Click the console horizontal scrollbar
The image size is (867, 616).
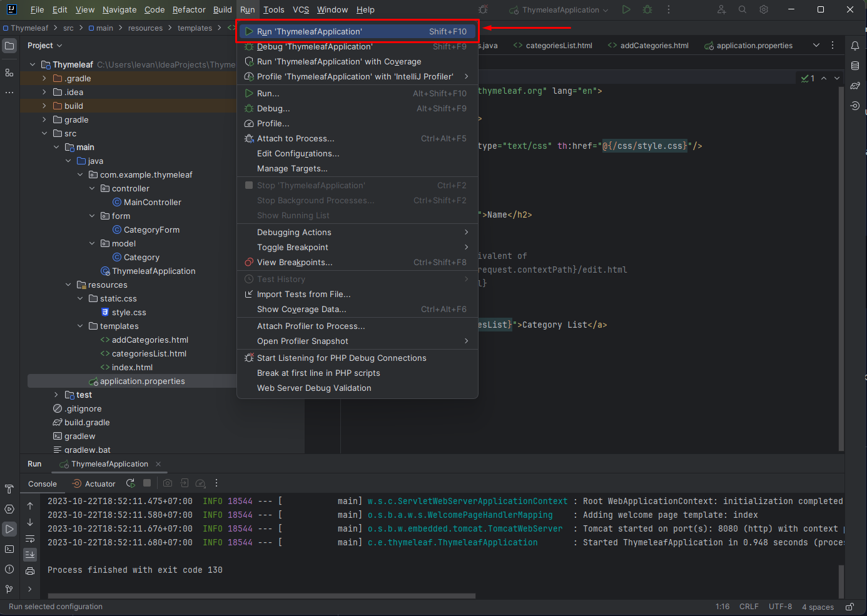click(261, 596)
